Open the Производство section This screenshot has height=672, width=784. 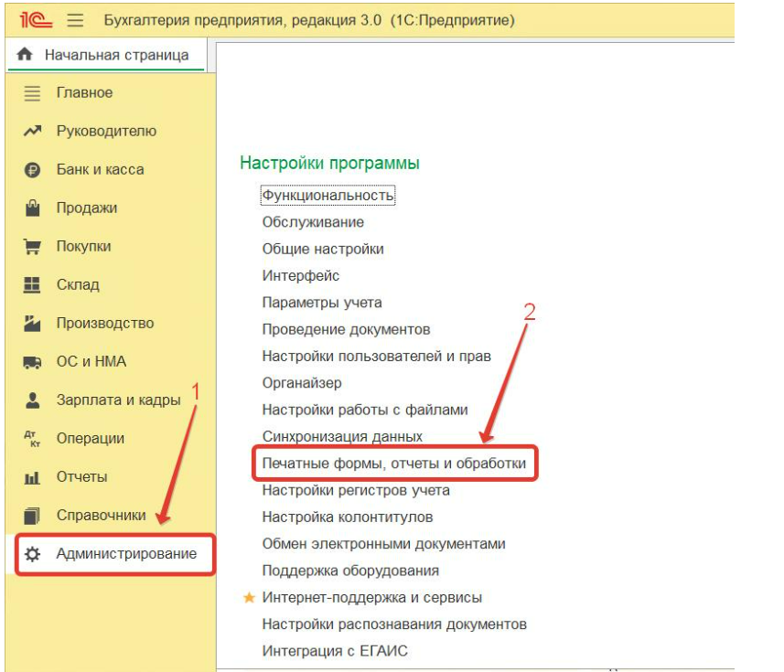click(x=105, y=324)
